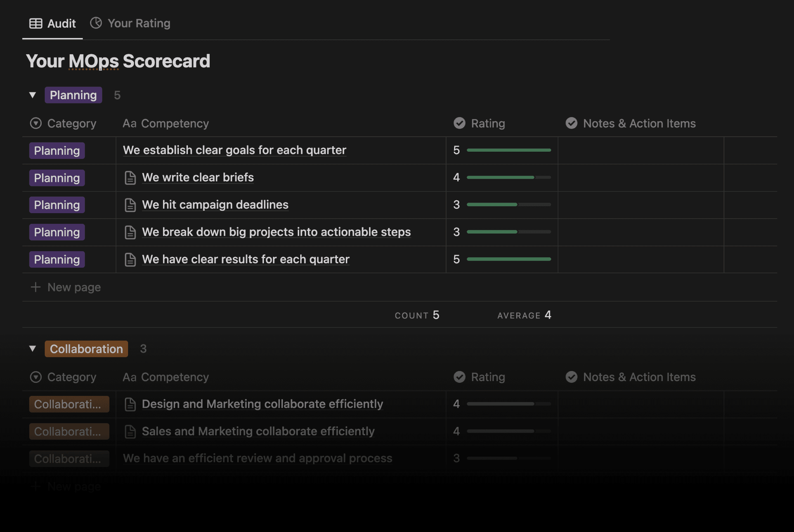Click Planning tag in 'We hit campaign deadlines' row
Image resolution: width=794 pixels, height=532 pixels.
[x=57, y=205]
